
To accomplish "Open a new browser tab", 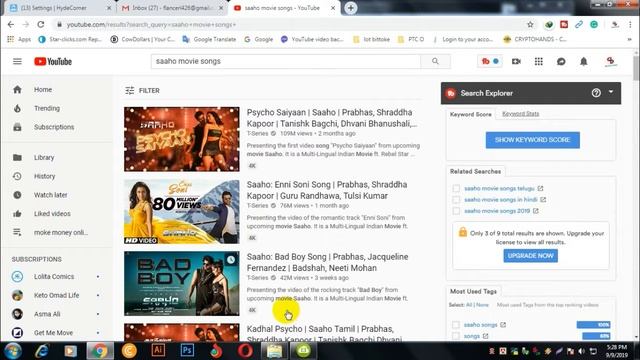I will (351, 8).
